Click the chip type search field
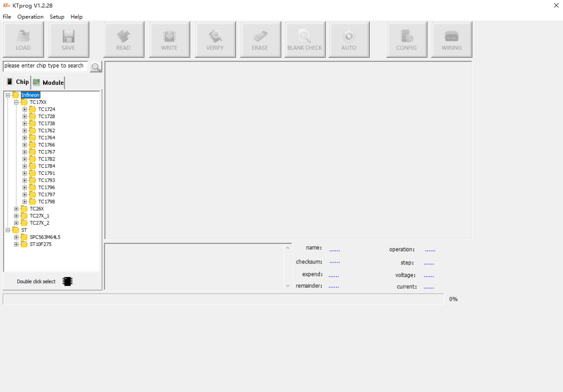 [x=45, y=66]
